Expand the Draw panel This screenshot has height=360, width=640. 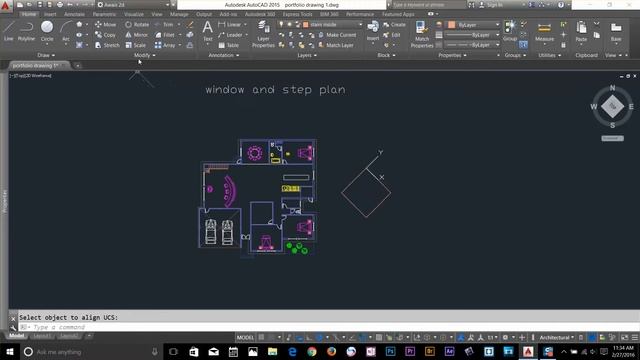(46, 55)
